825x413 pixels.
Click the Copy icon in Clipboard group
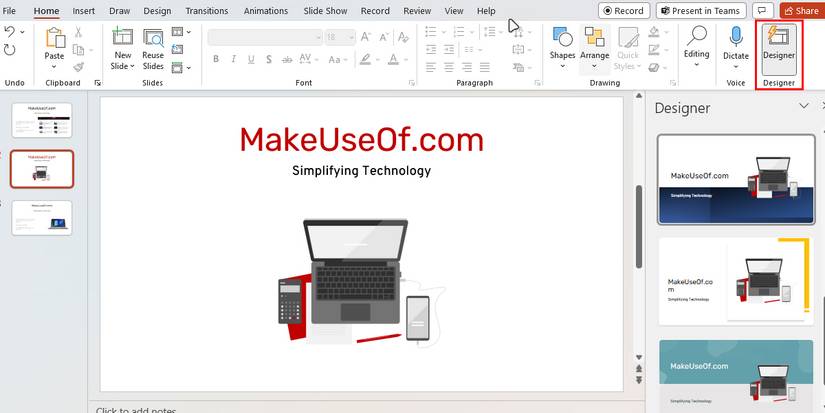tap(78, 50)
